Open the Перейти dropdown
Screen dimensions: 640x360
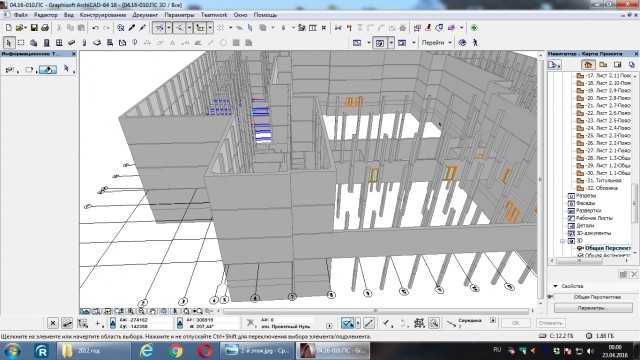[x=437, y=42]
